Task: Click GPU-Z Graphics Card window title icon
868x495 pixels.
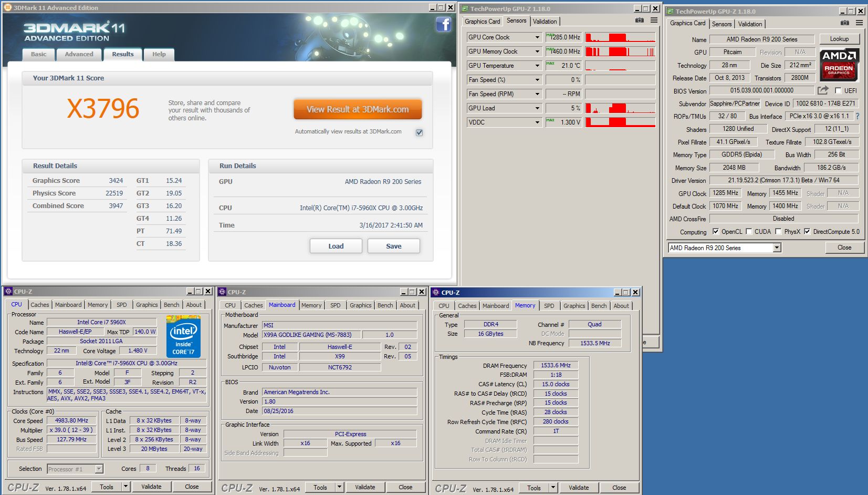Action: (x=670, y=11)
